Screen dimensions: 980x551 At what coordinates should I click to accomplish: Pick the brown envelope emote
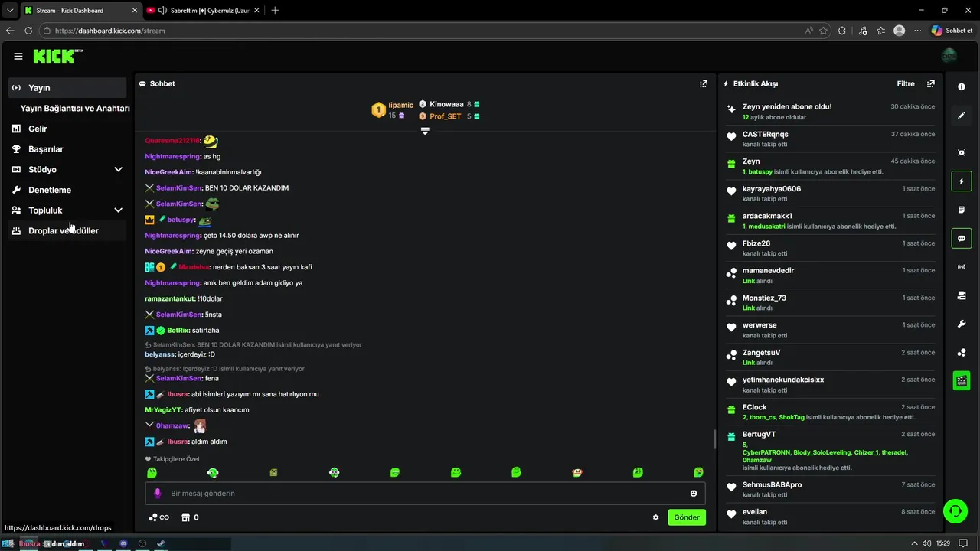273,472
